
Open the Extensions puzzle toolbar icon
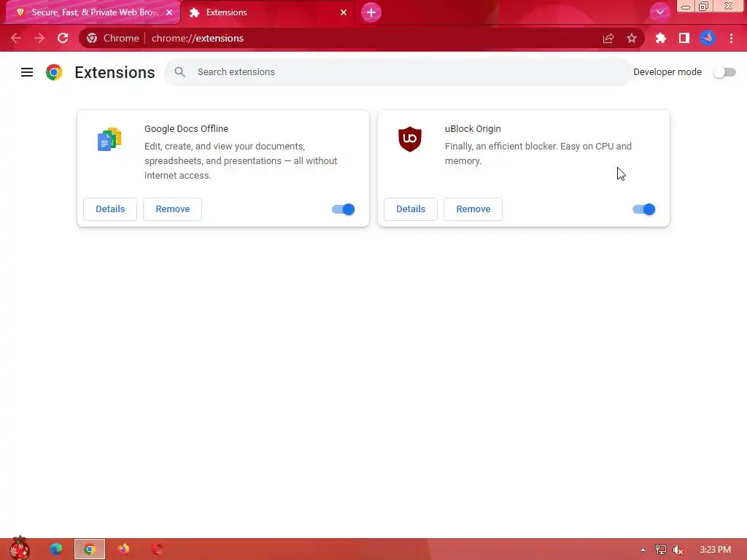click(660, 38)
